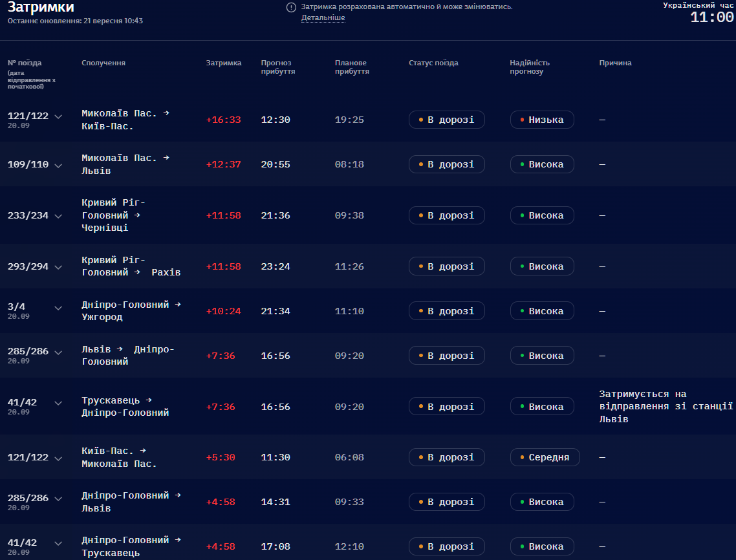Viewport: 736px width, 560px height.
Task: Click the Сполучення column header
Action: click(x=103, y=63)
